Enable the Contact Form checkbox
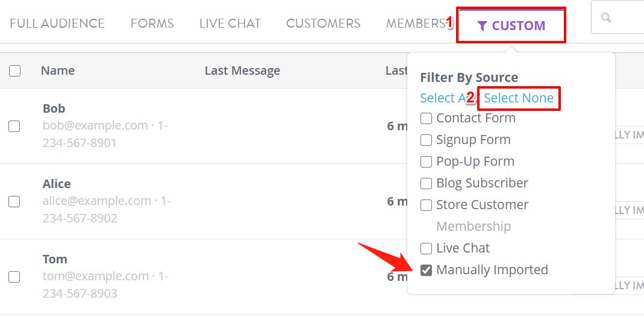644x317 pixels. click(427, 118)
